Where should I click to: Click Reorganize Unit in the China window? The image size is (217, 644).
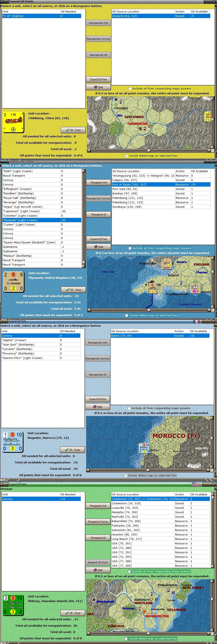pos(98,23)
